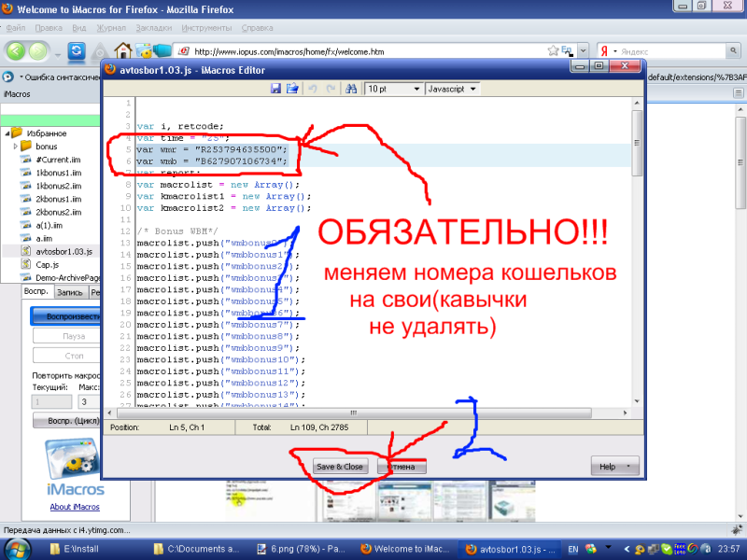Click the Отмена button in editor

402,467
